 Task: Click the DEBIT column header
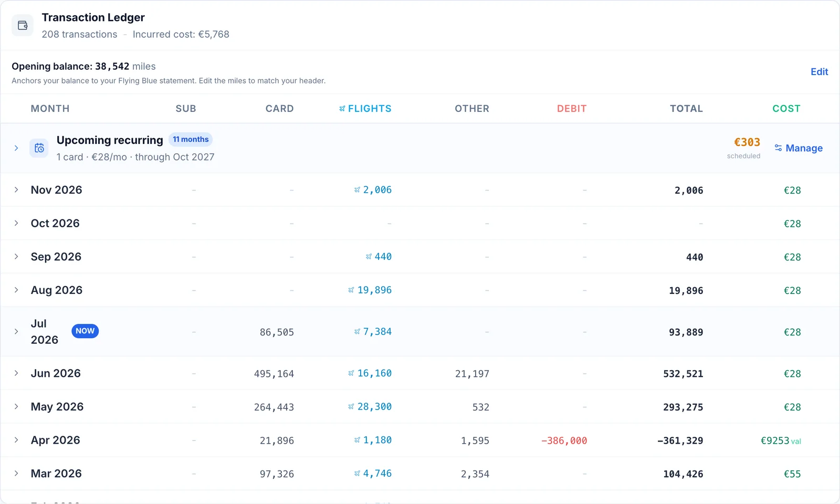point(572,109)
